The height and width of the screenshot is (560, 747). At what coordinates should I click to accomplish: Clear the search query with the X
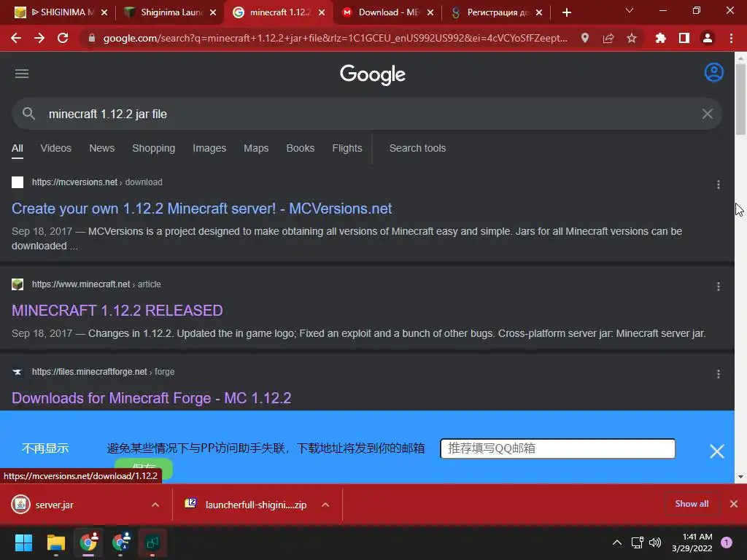708,114
